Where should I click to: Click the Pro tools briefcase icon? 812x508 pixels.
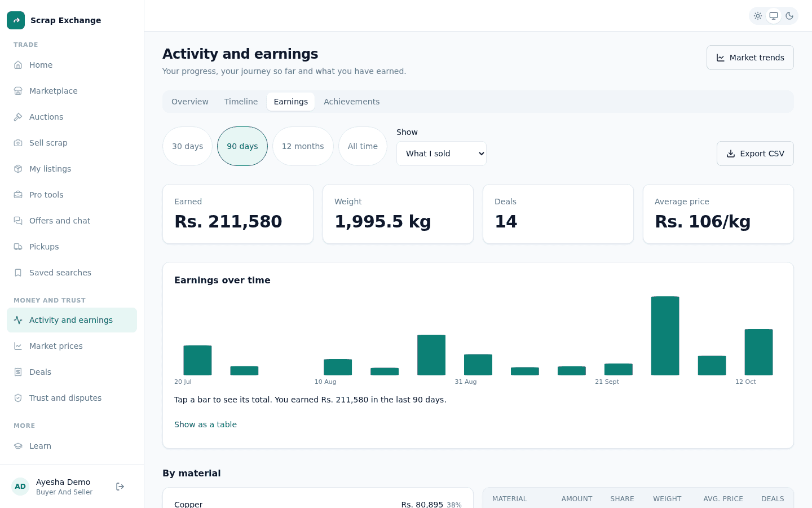click(x=18, y=195)
